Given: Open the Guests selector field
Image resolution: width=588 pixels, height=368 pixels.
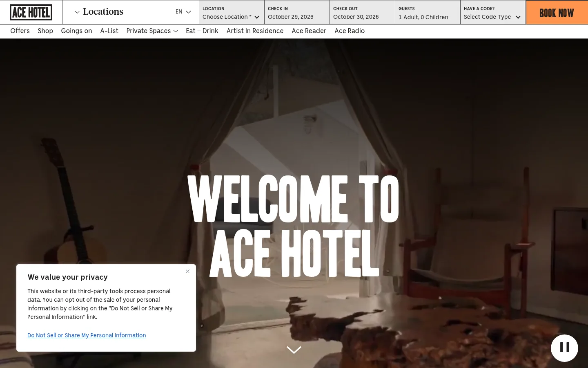Looking at the screenshot, I should point(428,13).
